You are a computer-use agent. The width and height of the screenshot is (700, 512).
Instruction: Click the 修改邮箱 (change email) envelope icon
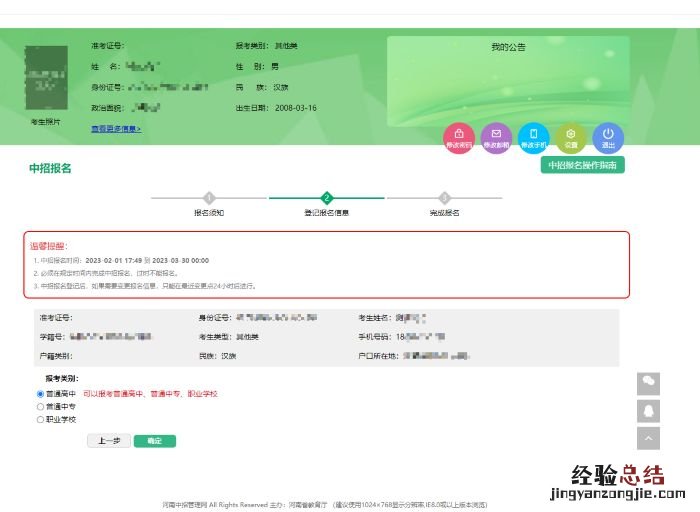click(x=496, y=138)
